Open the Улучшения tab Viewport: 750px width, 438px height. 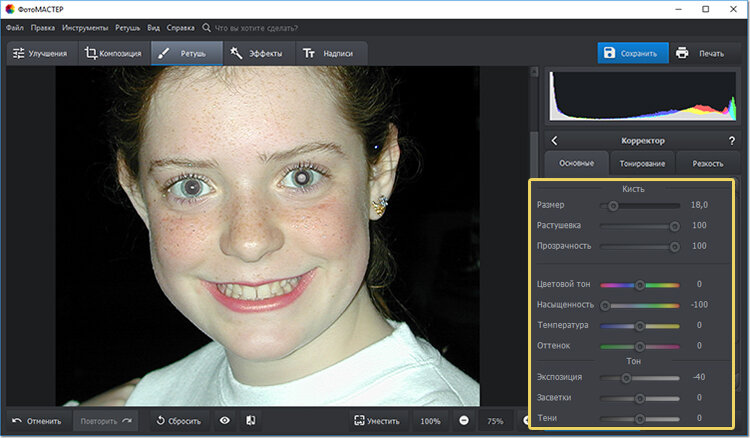40,53
